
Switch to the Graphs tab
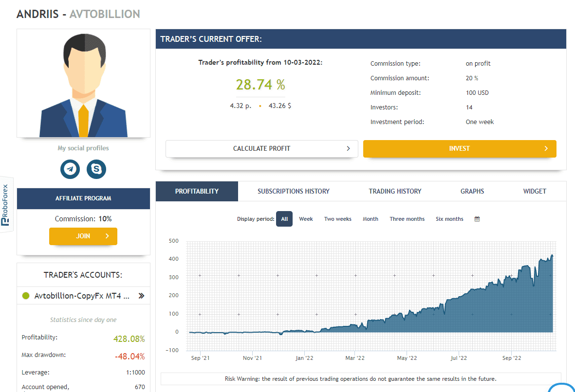[x=472, y=191]
